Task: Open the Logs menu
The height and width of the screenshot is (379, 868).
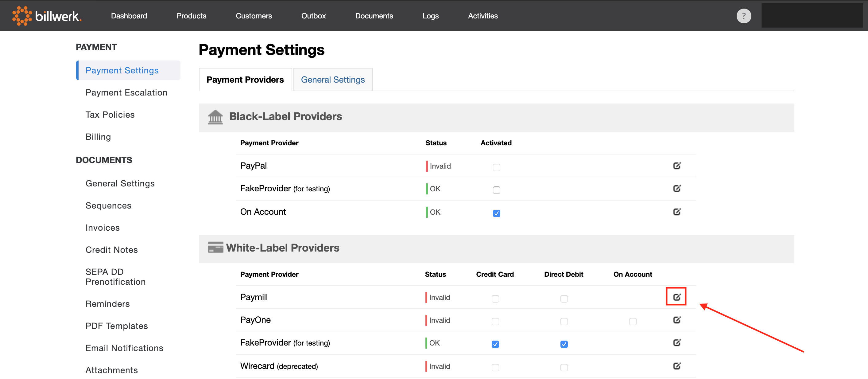Action: click(x=430, y=16)
